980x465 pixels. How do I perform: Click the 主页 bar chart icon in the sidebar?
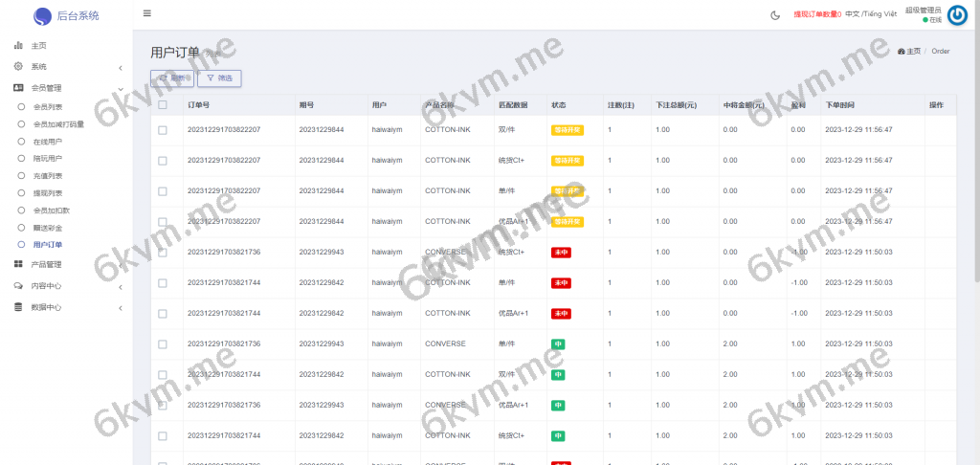(18, 45)
